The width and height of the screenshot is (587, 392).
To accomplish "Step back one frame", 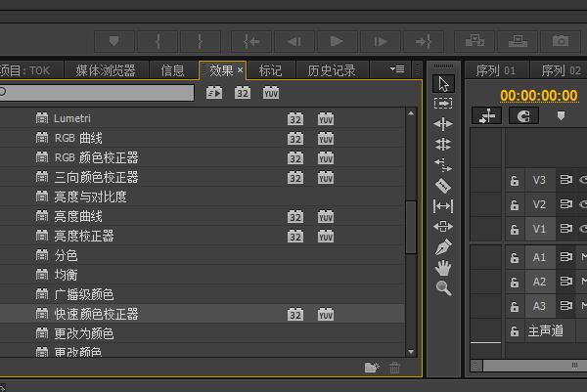I will click(294, 41).
